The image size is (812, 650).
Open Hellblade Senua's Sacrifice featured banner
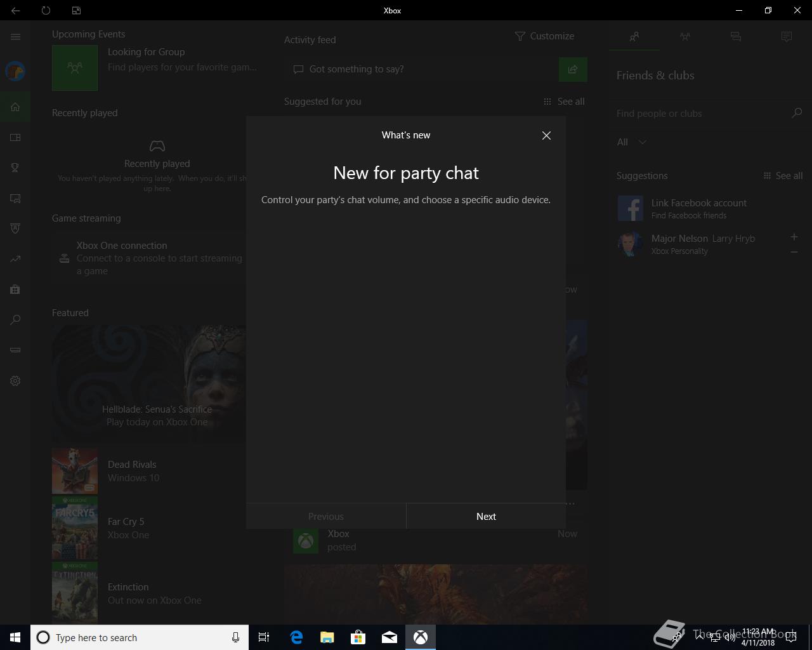(x=150, y=384)
